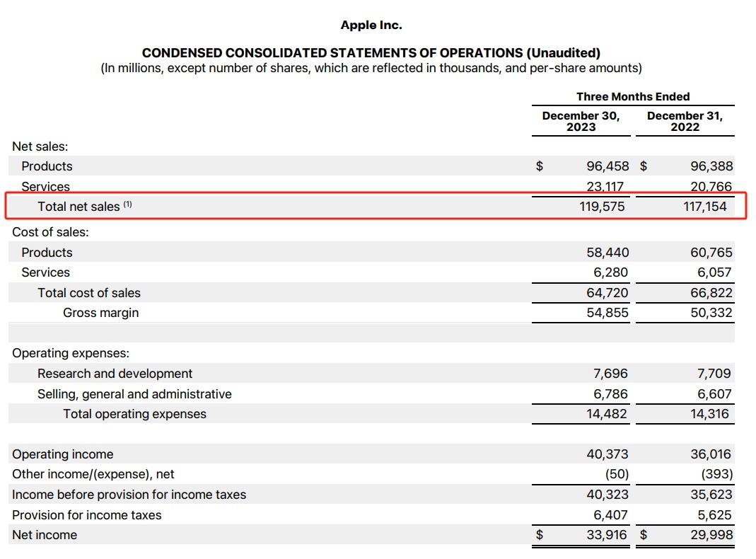756x559 pixels.
Task: Click the tax provision value 6,407
Action: (x=610, y=515)
